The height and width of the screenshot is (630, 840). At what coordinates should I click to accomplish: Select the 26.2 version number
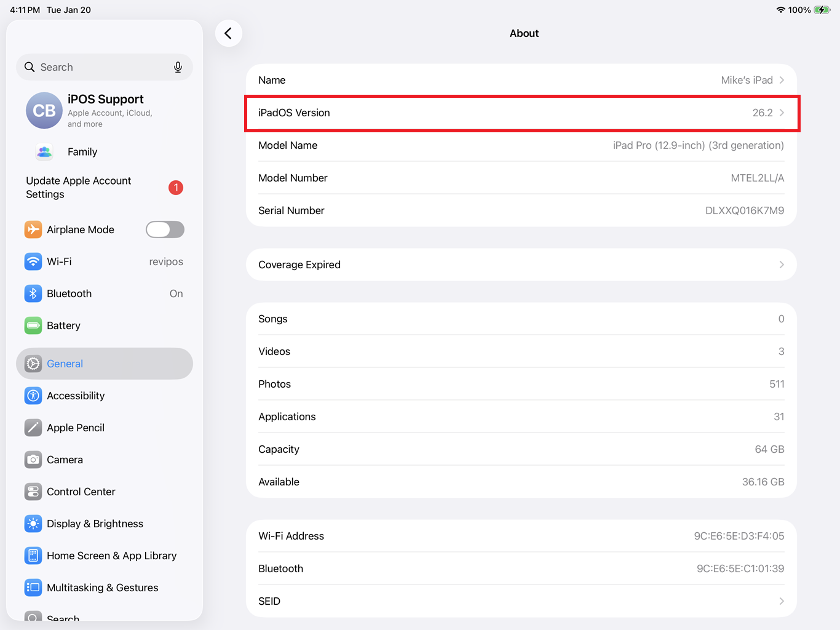click(763, 113)
